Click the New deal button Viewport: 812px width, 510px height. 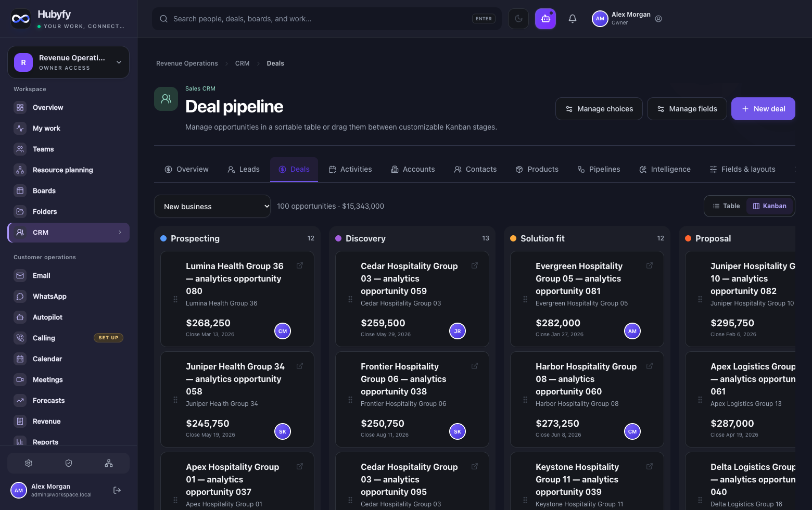(x=763, y=109)
